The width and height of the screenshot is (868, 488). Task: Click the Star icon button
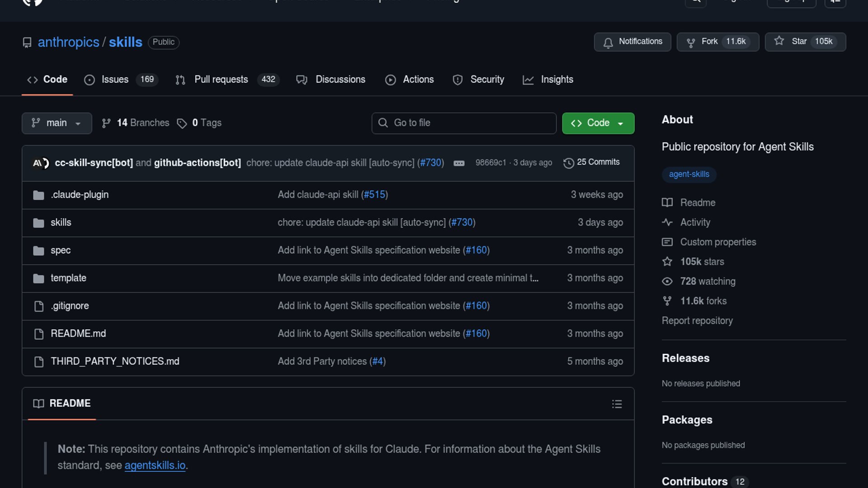(779, 41)
